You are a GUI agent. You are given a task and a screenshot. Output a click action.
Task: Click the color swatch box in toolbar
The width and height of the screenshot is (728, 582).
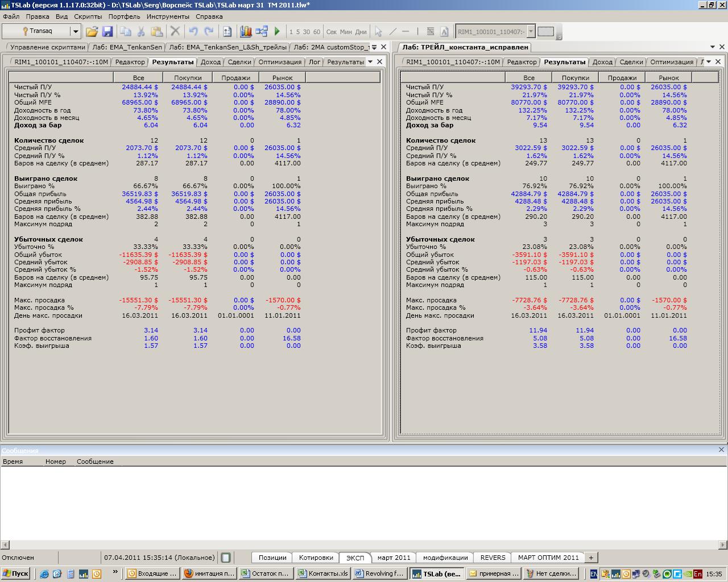pyautogui.click(x=545, y=32)
